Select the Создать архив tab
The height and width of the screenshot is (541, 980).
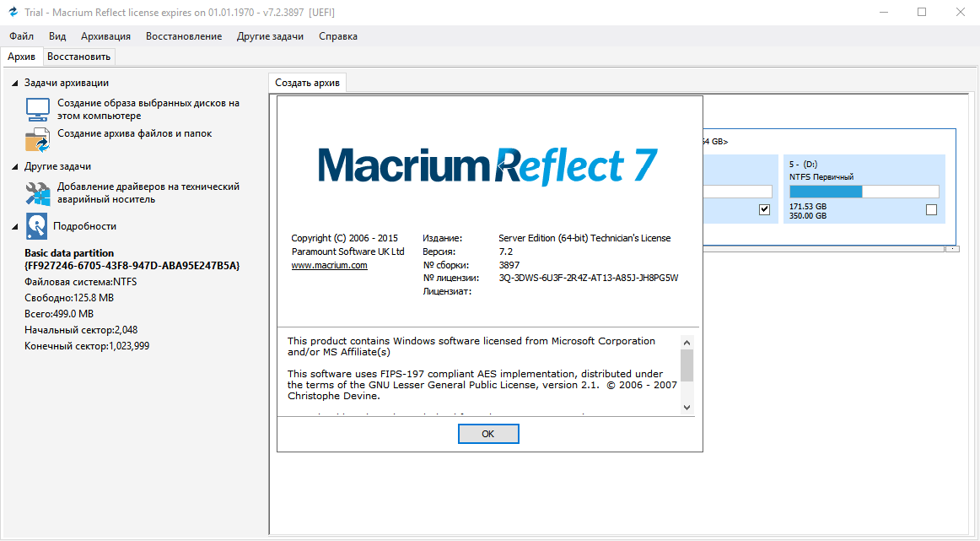307,83
